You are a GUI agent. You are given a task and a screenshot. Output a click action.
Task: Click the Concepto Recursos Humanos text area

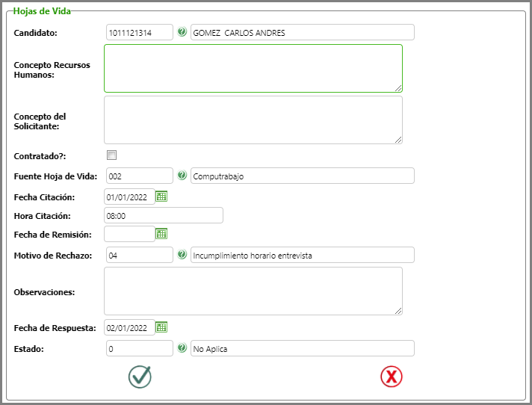tap(253, 68)
